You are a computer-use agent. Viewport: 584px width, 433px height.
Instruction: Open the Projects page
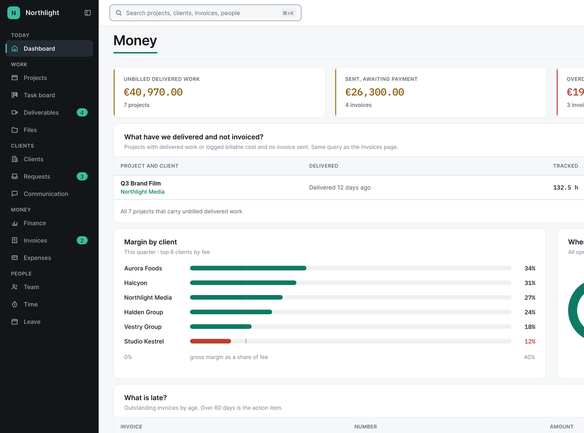pos(49,78)
